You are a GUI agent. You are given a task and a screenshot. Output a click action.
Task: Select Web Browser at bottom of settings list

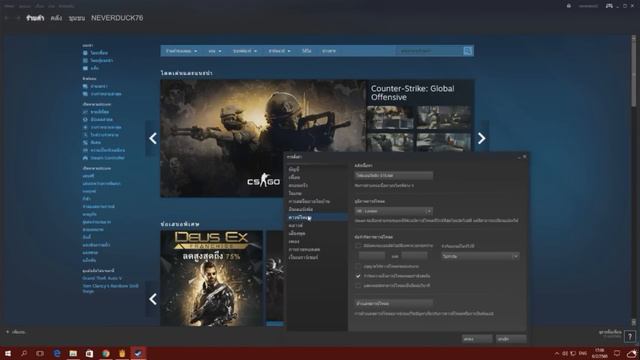pyautogui.click(x=303, y=257)
